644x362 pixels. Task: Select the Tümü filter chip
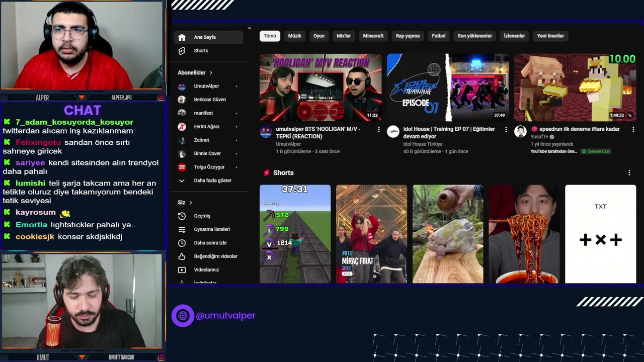270,36
